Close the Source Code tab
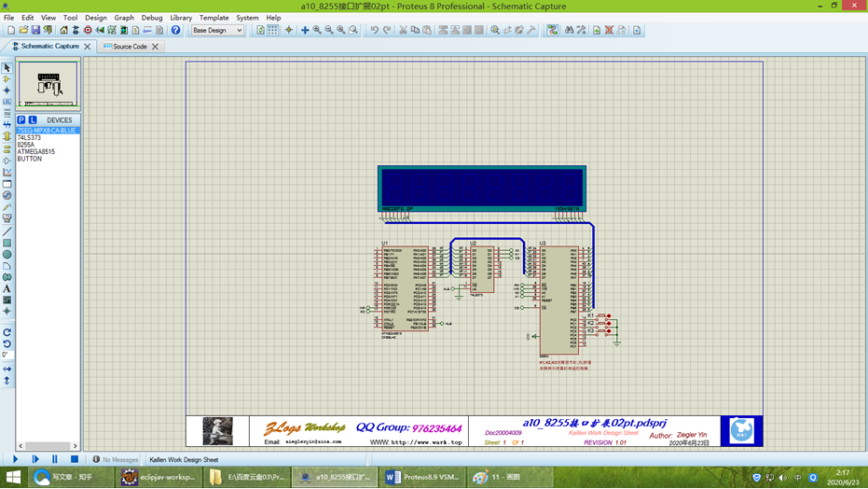 (155, 47)
